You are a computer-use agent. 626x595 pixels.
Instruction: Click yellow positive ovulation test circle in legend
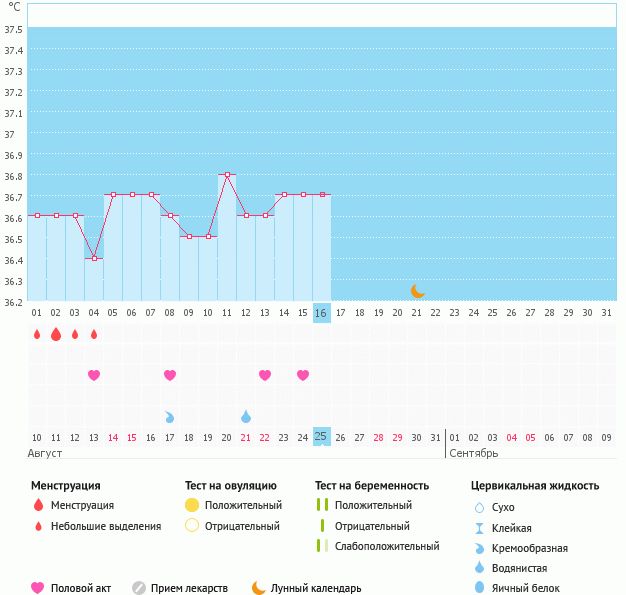pyautogui.click(x=192, y=505)
